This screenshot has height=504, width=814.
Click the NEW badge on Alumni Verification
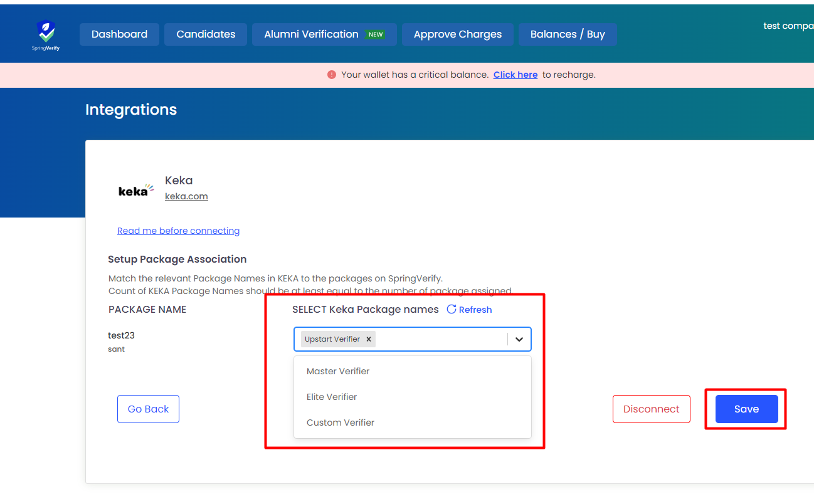click(x=376, y=34)
